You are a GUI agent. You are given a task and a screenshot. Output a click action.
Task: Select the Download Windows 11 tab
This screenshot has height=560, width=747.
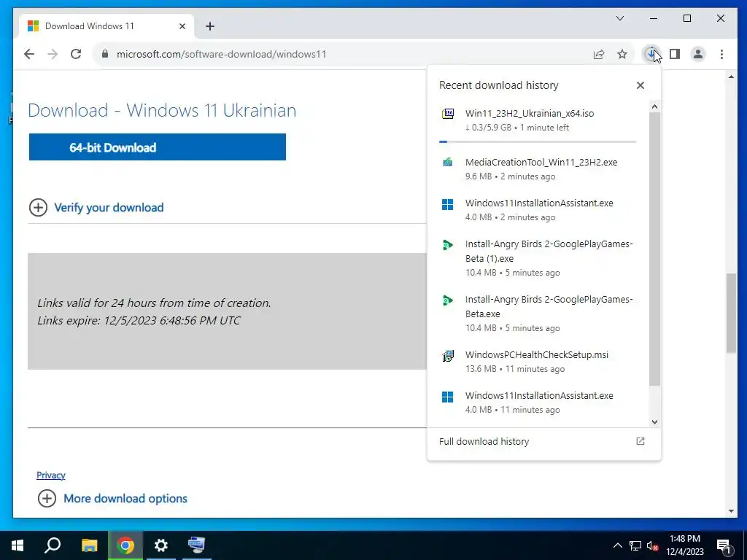click(x=107, y=26)
